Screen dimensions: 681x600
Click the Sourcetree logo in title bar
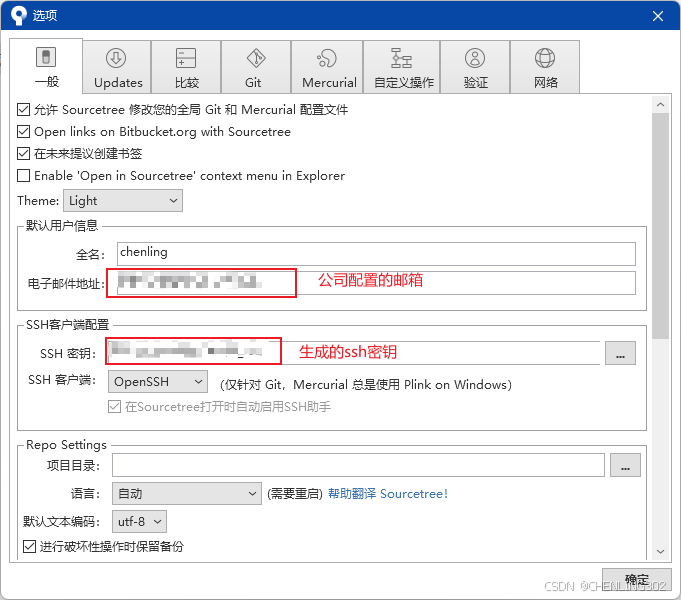coord(18,15)
